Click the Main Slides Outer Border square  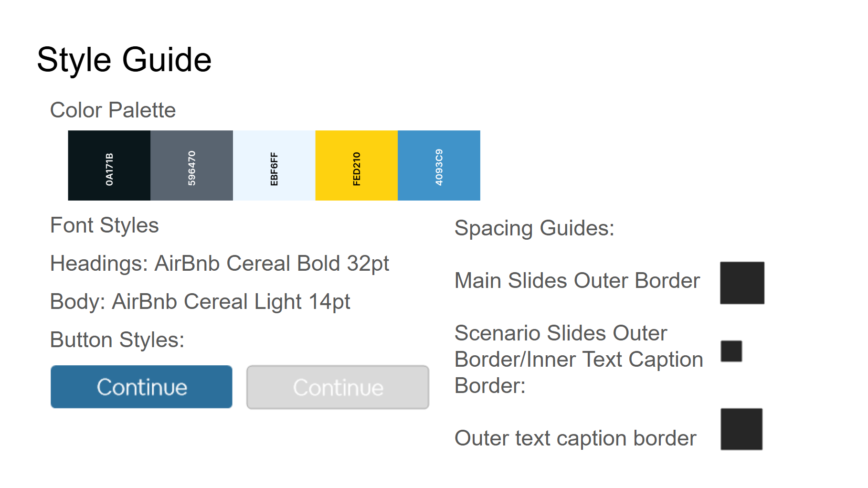[742, 283]
